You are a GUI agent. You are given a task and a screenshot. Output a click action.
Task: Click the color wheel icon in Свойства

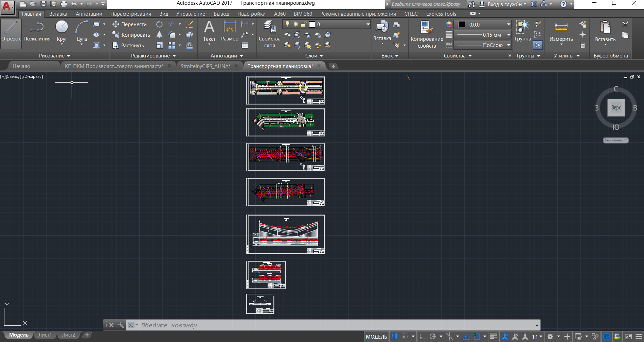pyautogui.click(x=449, y=24)
